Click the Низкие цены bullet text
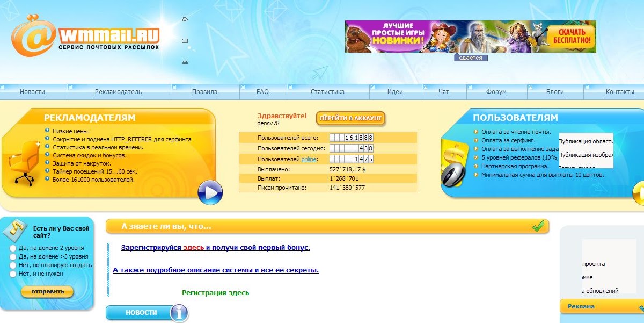Viewport: 644px width, 323px height. pos(71,131)
